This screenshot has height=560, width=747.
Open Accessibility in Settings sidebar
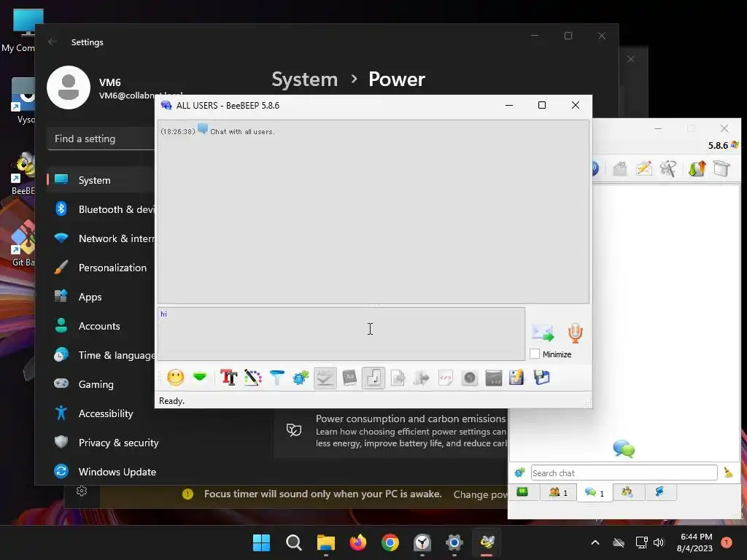click(106, 413)
